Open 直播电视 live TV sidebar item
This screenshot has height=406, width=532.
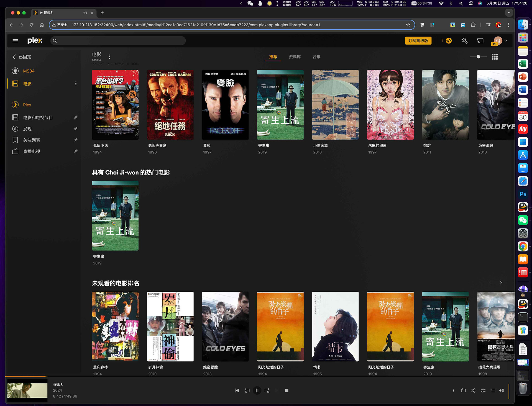(31, 151)
